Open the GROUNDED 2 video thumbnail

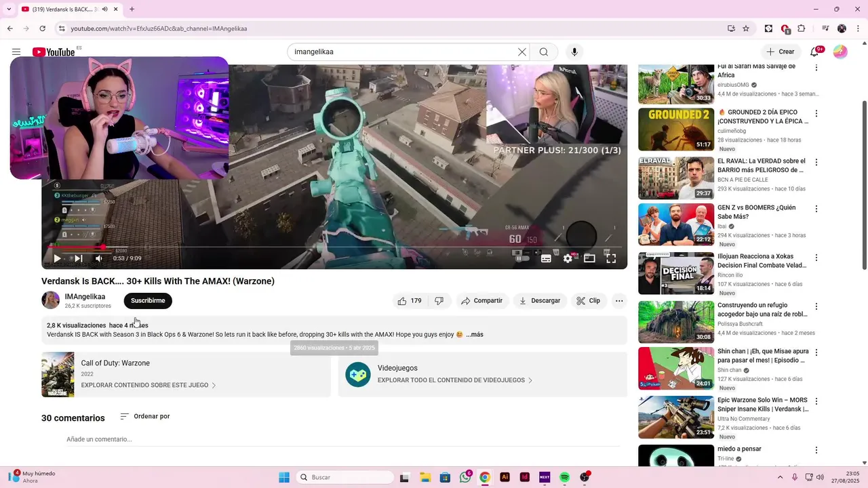point(676,129)
